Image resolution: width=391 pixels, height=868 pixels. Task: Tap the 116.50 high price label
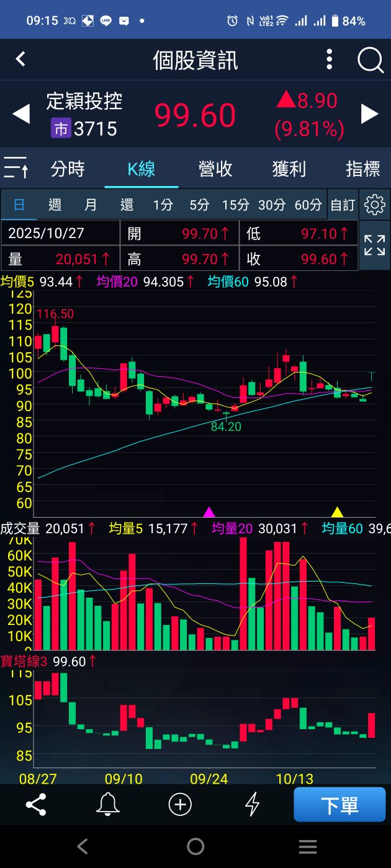[55, 314]
